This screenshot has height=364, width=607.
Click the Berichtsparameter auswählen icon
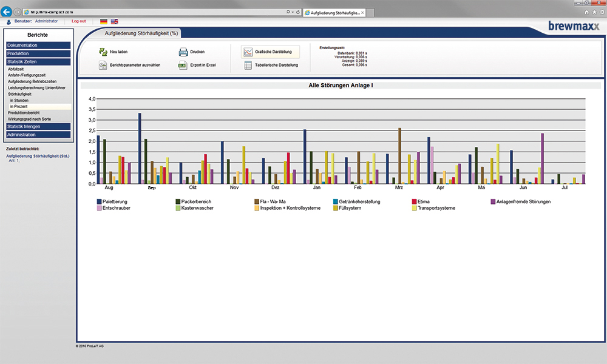[103, 65]
